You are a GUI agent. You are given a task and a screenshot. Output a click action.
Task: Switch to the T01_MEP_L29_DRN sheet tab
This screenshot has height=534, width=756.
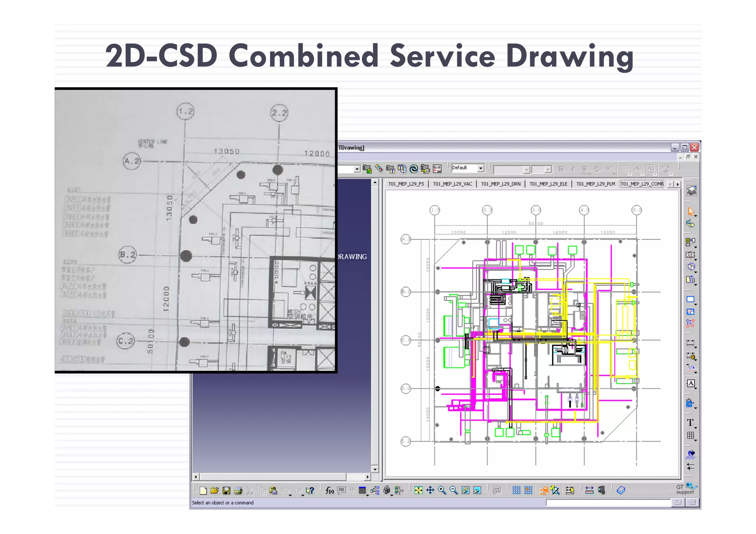pos(501,184)
